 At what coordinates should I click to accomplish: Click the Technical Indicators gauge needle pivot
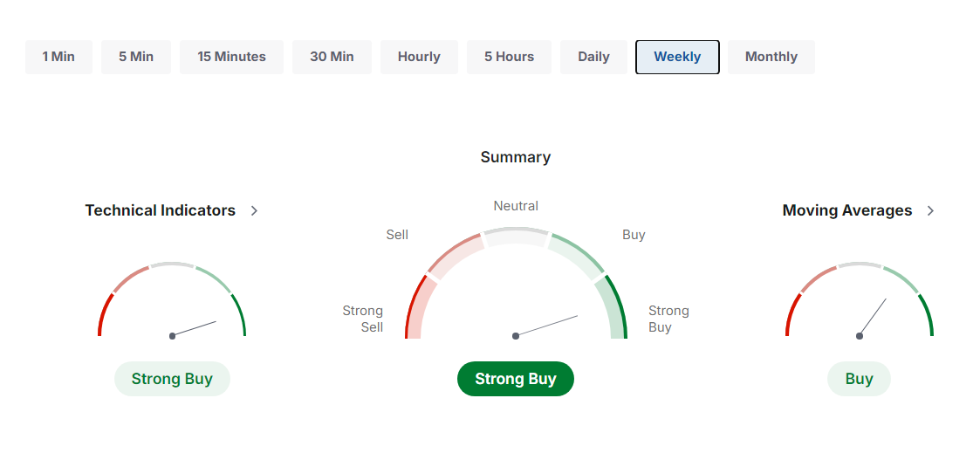(x=172, y=336)
